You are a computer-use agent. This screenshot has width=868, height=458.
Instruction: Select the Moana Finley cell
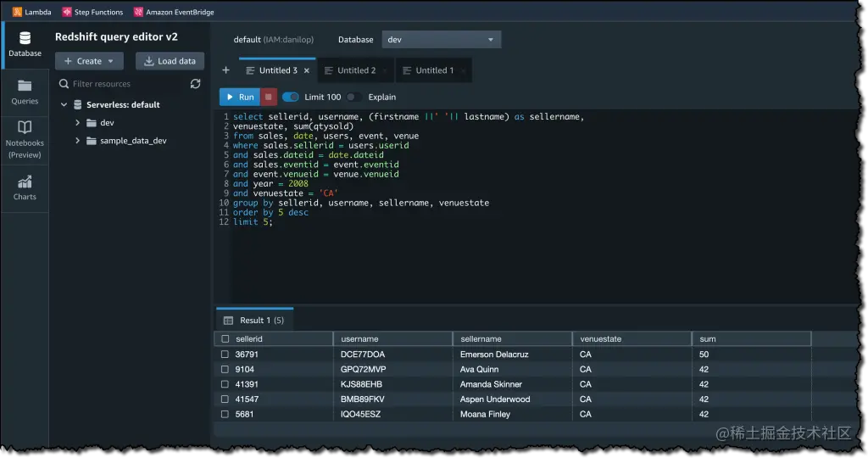(x=513, y=414)
